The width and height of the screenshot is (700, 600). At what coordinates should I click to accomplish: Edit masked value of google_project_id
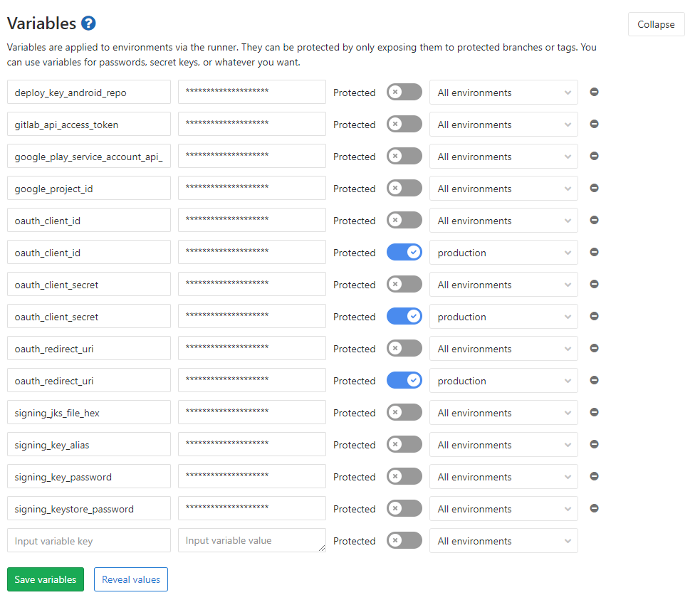click(x=252, y=188)
